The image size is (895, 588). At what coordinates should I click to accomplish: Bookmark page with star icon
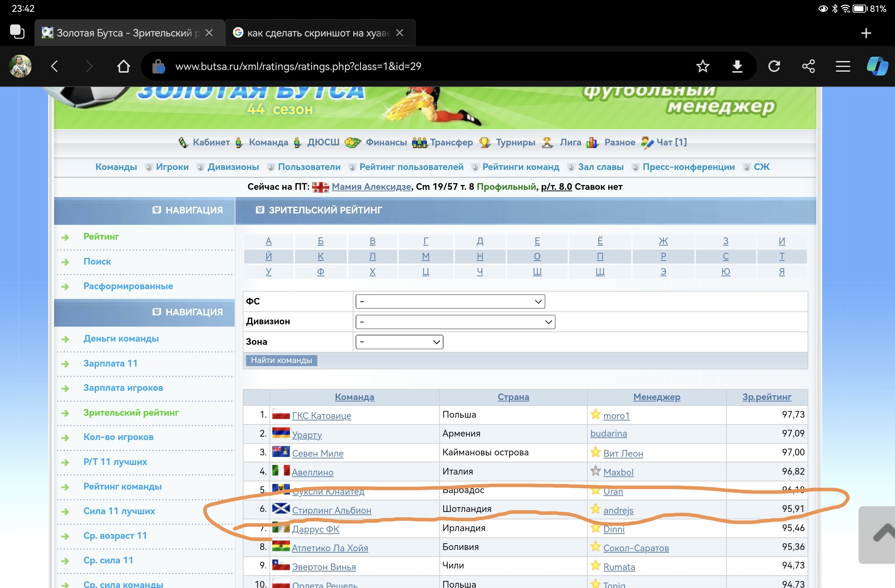(x=703, y=66)
